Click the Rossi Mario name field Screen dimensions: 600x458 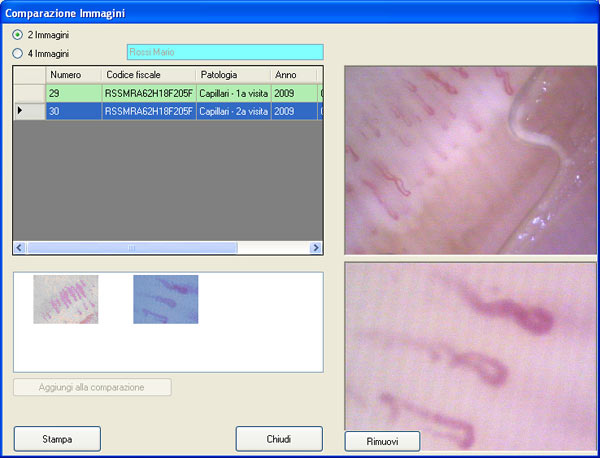point(225,52)
